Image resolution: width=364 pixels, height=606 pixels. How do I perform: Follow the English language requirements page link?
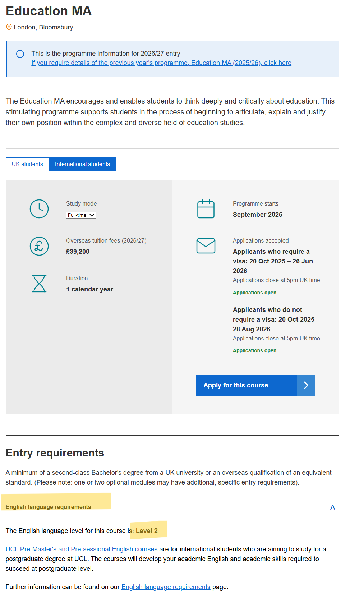click(166, 587)
